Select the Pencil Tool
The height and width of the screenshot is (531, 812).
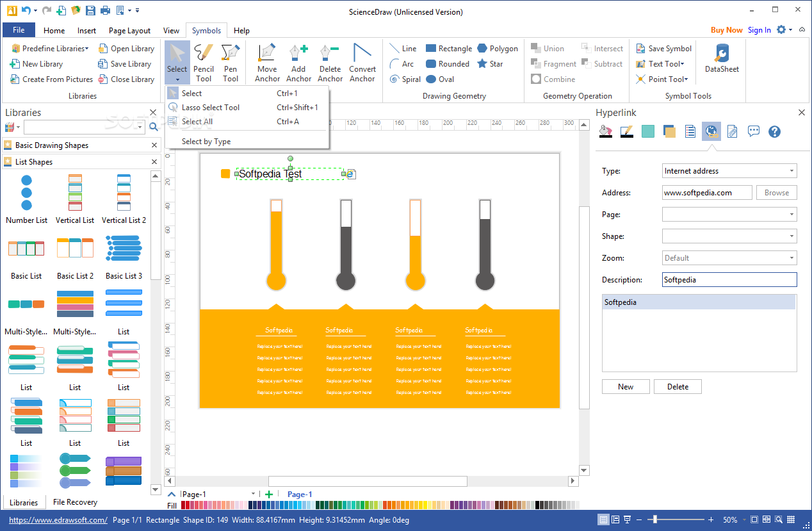(x=204, y=63)
